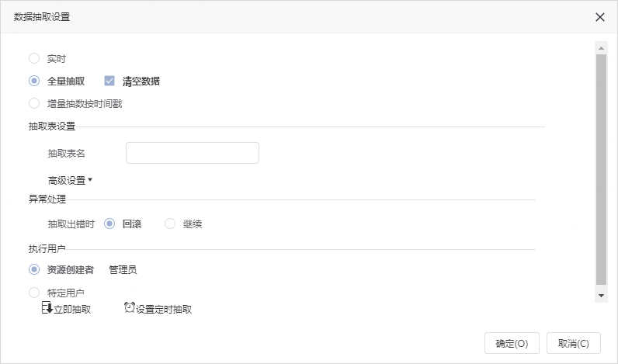Select the 实时 radio option
Image resolution: width=618 pixels, height=364 pixels.
(34, 58)
